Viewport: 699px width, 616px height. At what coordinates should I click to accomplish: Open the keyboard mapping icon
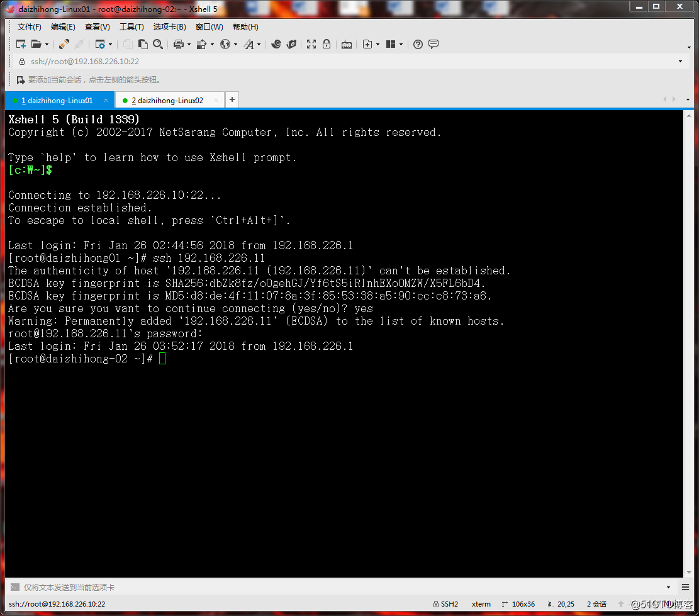tap(347, 44)
